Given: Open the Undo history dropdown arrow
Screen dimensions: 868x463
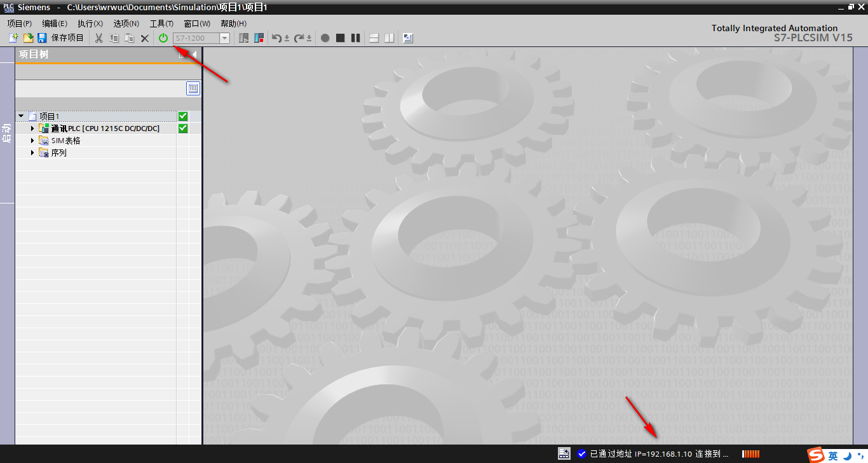Looking at the screenshot, I should click(287, 39).
